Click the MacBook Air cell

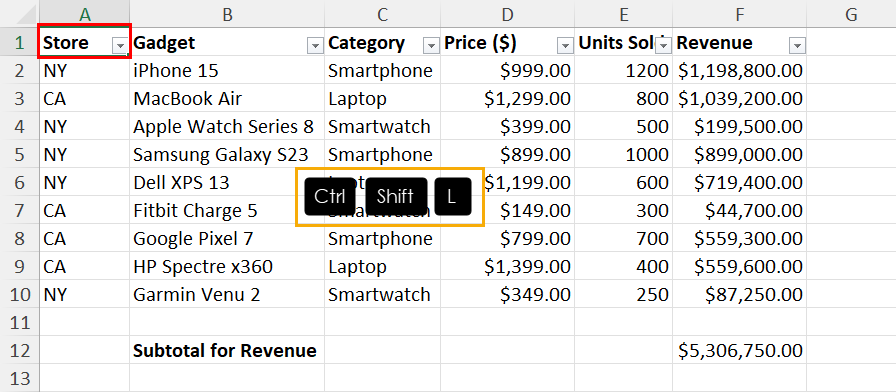point(227,98)
